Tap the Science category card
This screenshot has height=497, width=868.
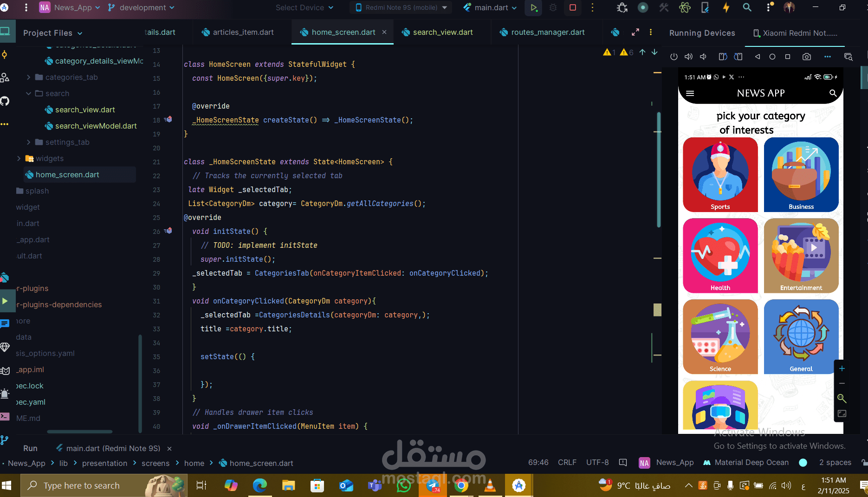720,336
